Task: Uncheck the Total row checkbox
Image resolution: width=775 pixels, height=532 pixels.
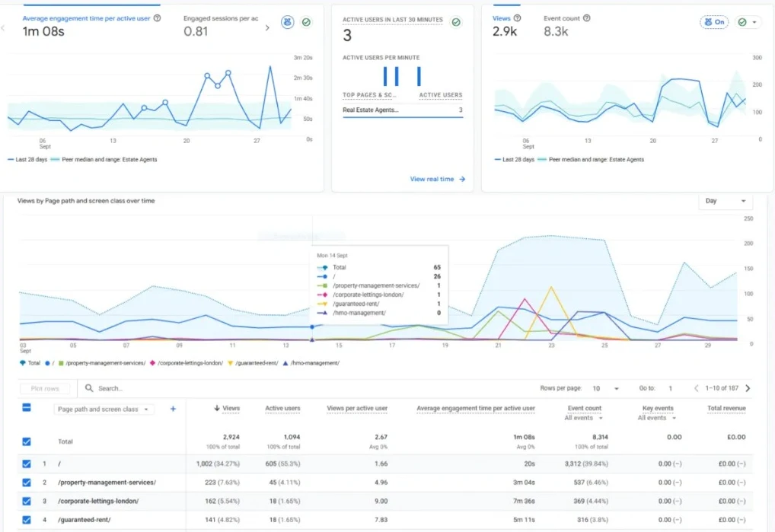Action: click(x=27, y=441)
